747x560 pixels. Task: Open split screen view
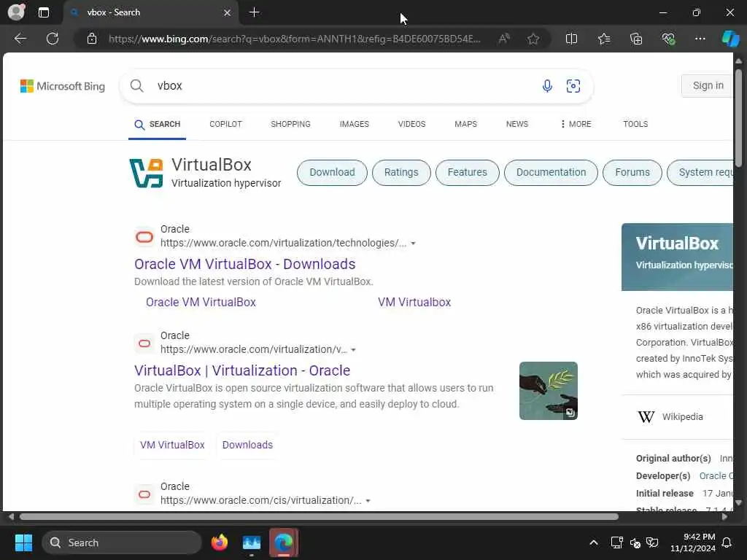click(571, 39)
